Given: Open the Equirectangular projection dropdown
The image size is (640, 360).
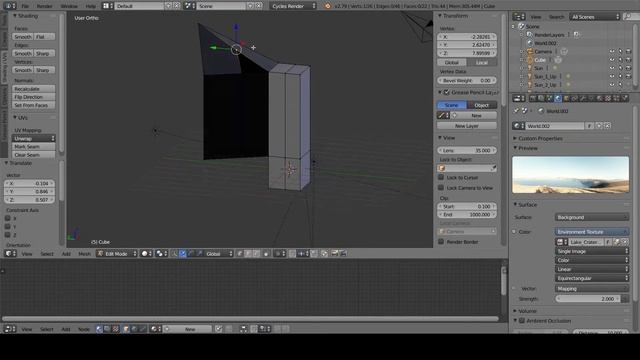Looking at the screenshot, I should [591, 278].
